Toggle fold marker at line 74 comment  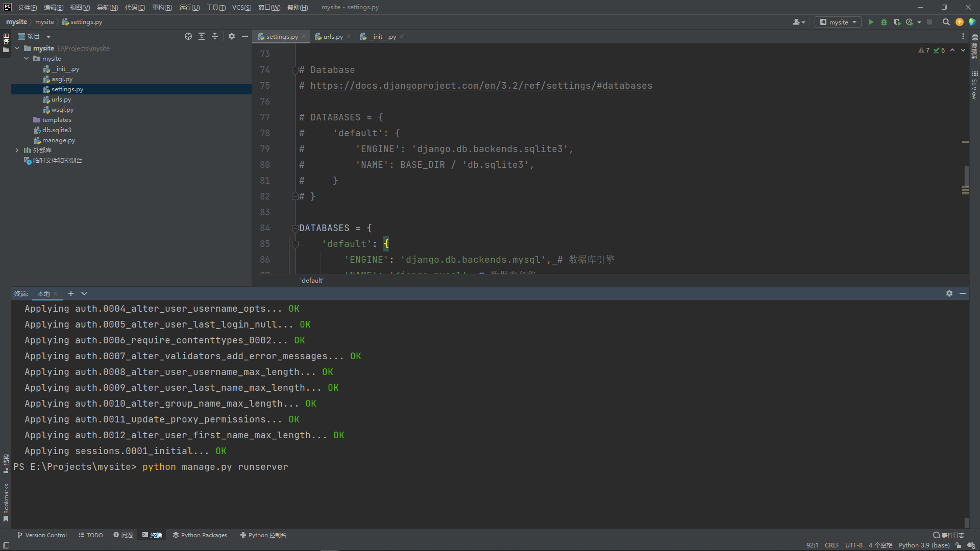(x=295, y=70)
